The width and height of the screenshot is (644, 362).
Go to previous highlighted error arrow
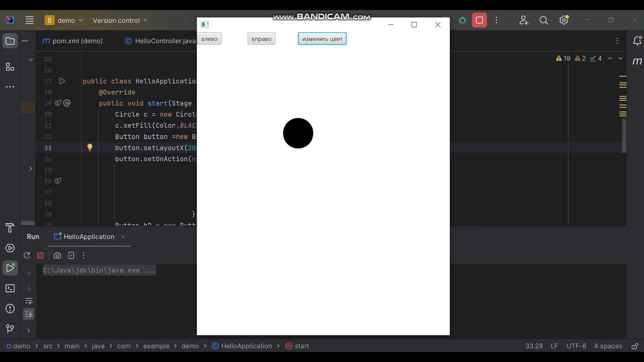(x=610, y=58)
